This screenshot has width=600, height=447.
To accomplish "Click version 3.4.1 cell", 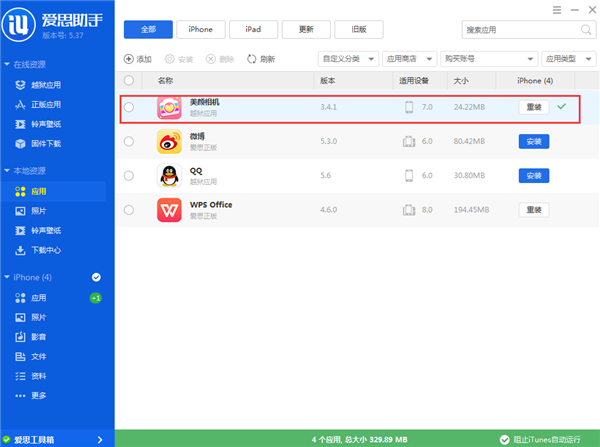I will click(x=329, y=107).
